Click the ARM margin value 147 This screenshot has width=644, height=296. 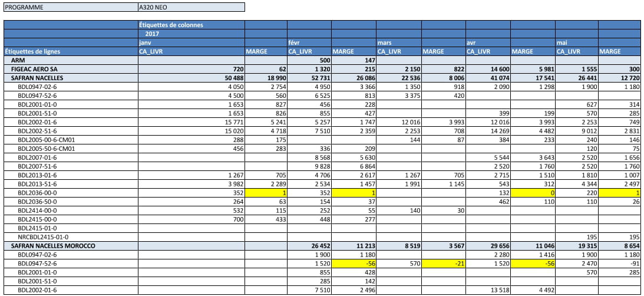coord(354,60)
